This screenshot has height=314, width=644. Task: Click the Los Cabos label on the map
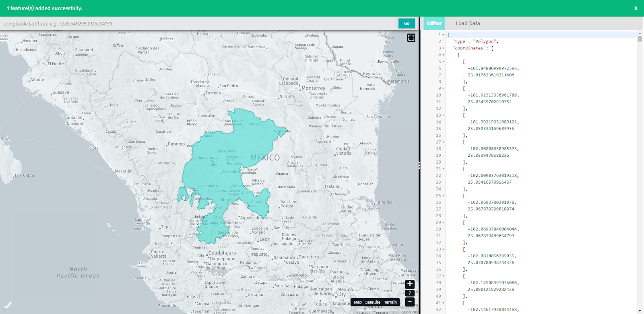click(25, 176)
